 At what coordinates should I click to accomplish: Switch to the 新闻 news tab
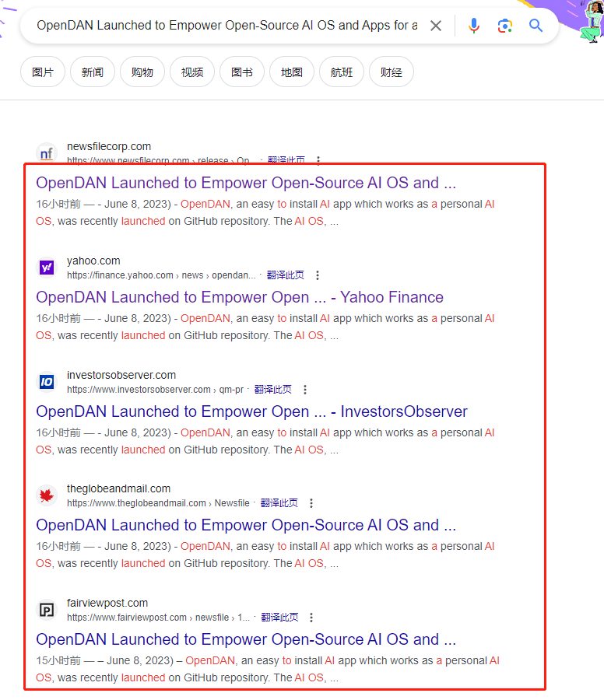pyautogui.click(x=92, y=72)
